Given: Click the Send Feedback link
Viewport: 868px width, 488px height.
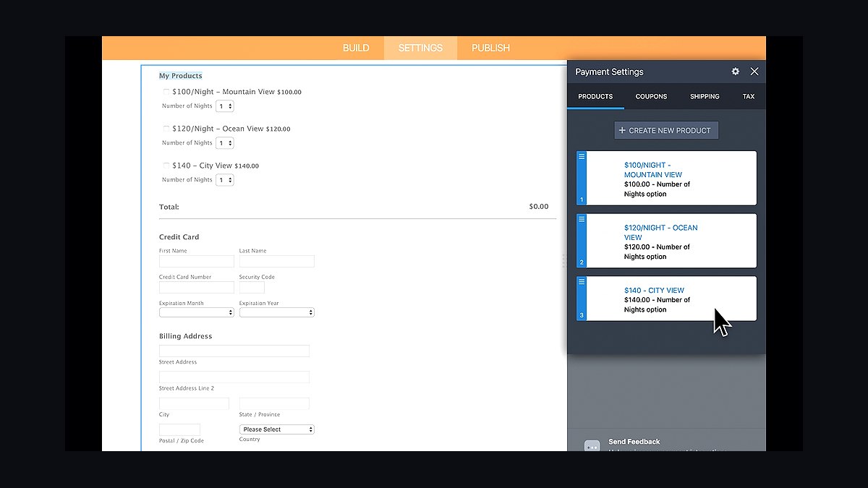Looking at the screenshot, I should pyautogui.click(x=634, y=442).
